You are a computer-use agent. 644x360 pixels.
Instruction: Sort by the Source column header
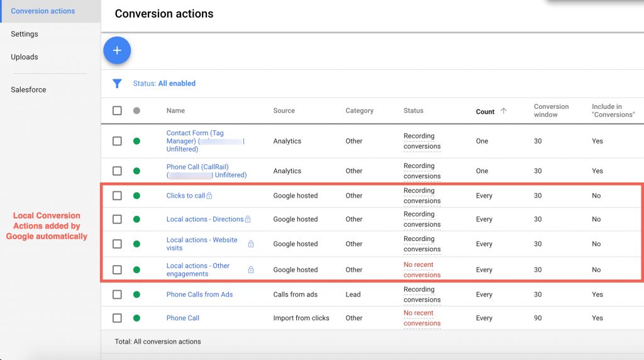[x=284, y=111]
